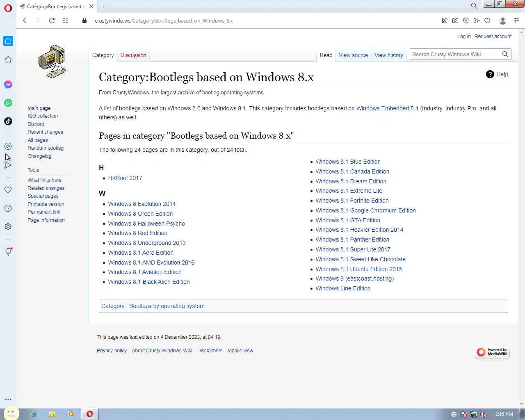This screenshot has width=525, height=420.
Task: Open the player icon in the sidebar
Action: [x=8, y=146]
